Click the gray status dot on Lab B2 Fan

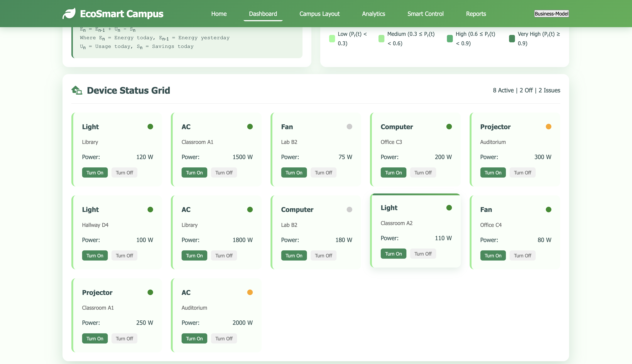click(x=349, y=127)
